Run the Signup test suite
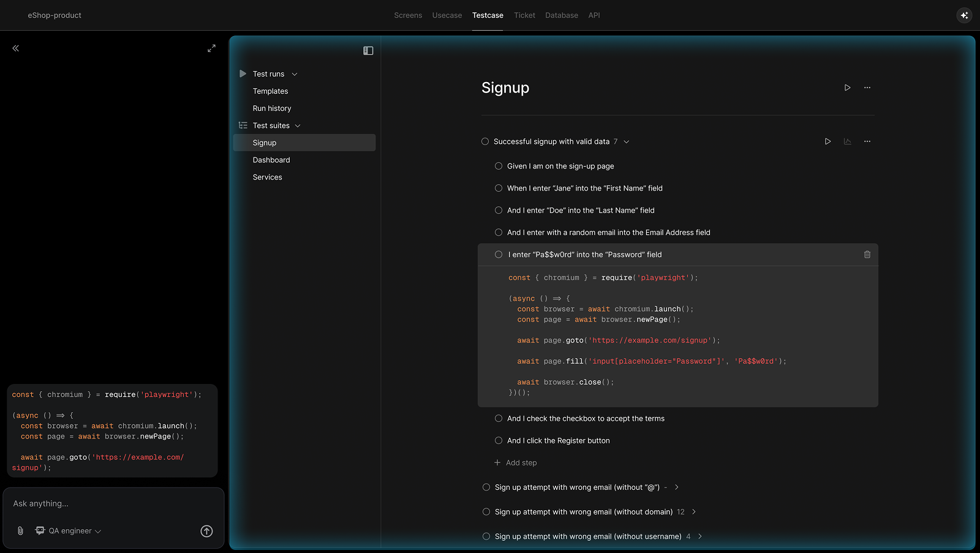 click(x=848, y=88)
